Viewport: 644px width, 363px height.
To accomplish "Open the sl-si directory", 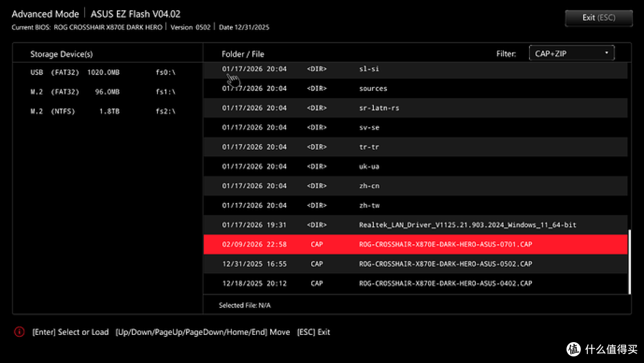I will [415, 69].
